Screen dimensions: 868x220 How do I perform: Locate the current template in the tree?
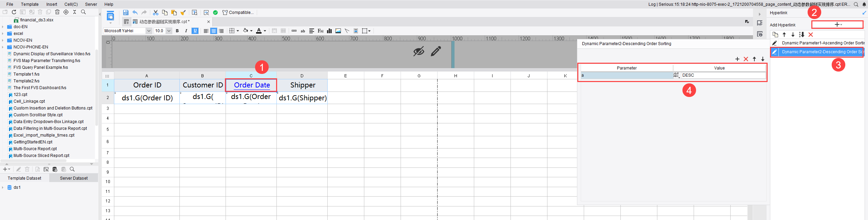(66, 12)
